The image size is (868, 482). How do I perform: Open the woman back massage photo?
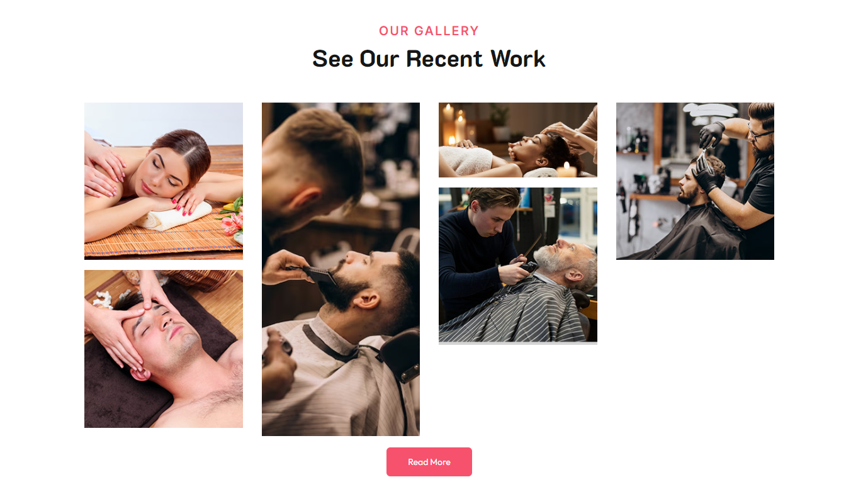164,181
